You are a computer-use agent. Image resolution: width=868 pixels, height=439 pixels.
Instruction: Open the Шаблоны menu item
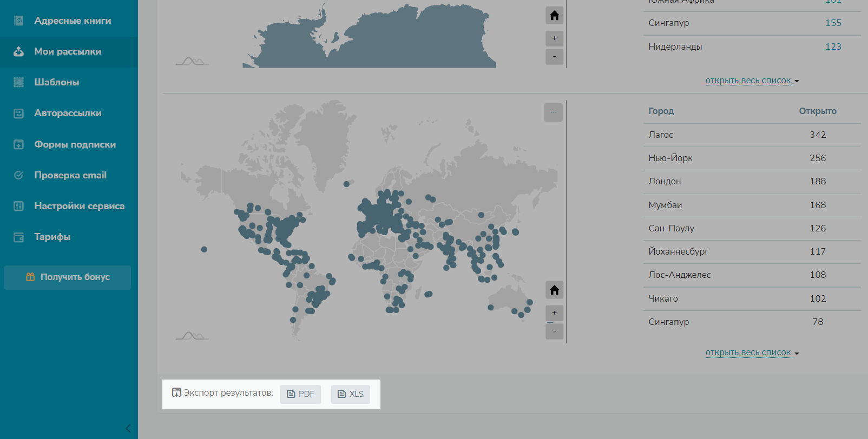56,82
